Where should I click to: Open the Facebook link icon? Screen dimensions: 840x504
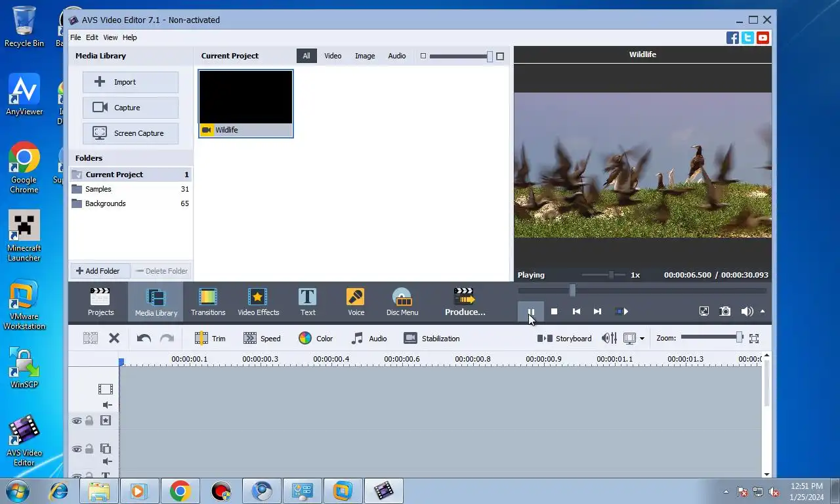tap(732, 38)
